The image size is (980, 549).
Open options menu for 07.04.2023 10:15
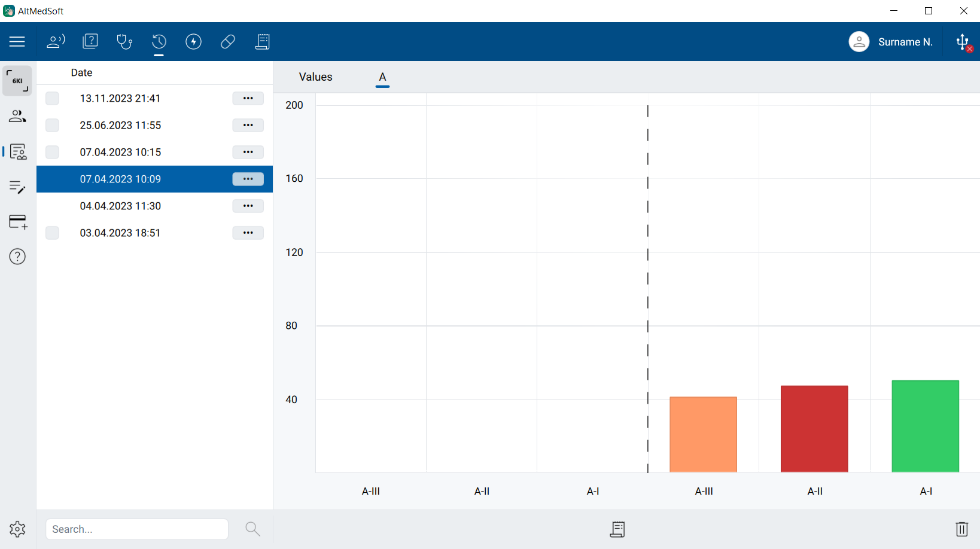coord(248,152)
